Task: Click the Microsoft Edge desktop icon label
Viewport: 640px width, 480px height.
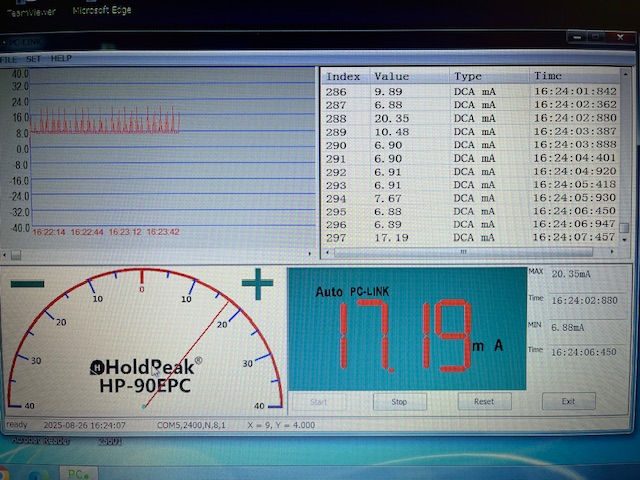Action: click(x=102, y=10)
